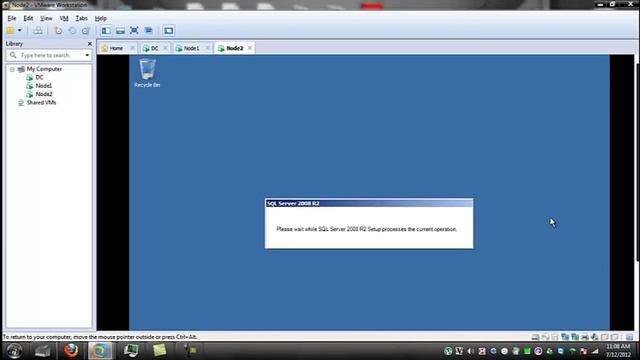This screenshot has height=360, width=640.
Task: Open the Tabs menu
Action: [x=81, y=18]
